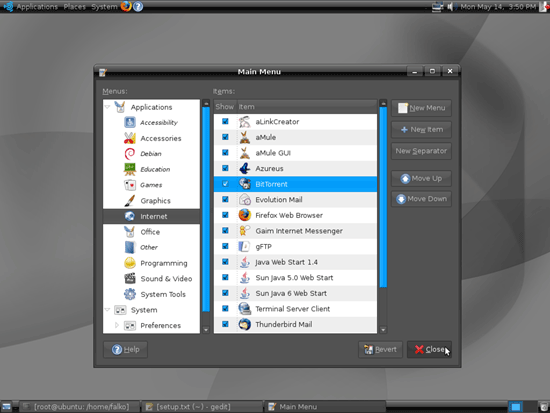Uncheck Show for aMule

(x=225, y=137)
